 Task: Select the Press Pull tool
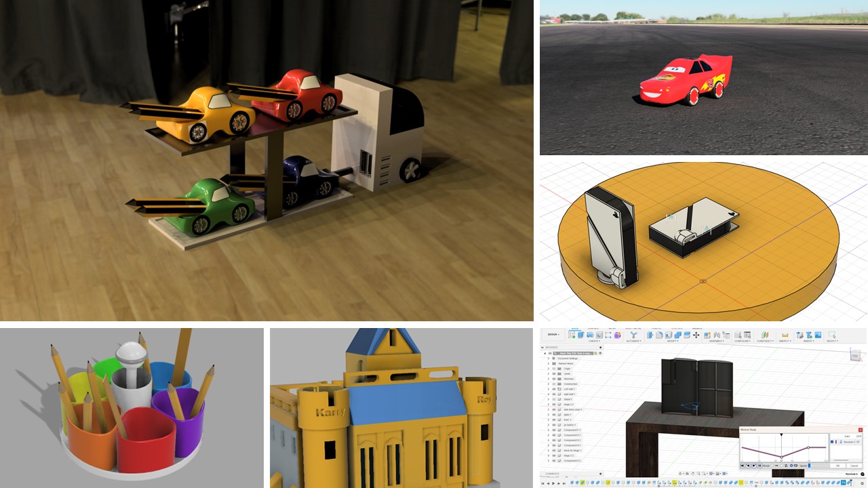tap(650, 335)
